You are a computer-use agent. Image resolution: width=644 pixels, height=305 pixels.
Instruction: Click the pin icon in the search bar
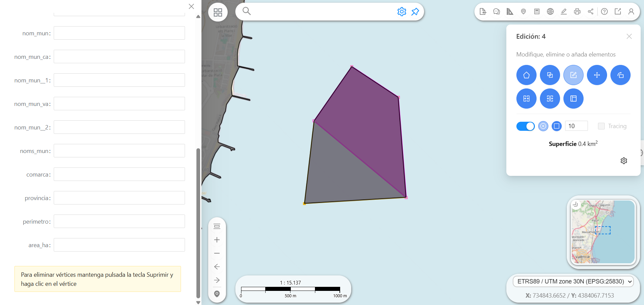pos(415,11)
